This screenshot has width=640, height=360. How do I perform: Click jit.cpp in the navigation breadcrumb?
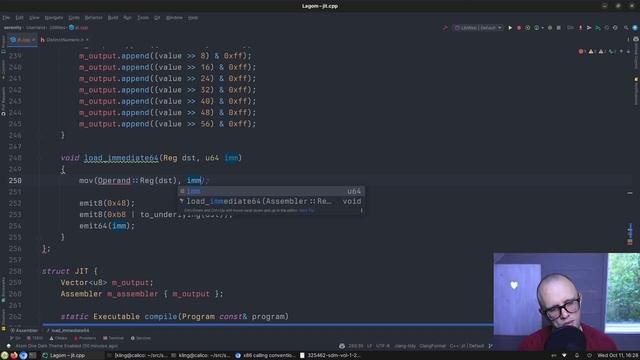click(x=79, y=28)
